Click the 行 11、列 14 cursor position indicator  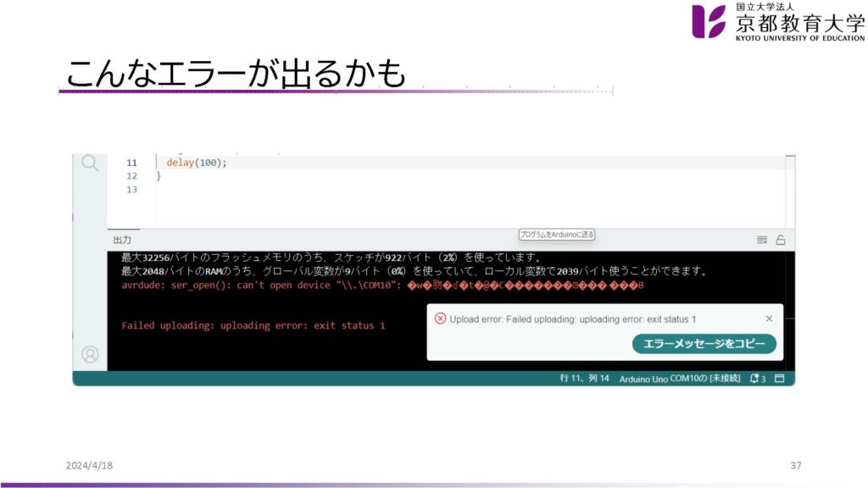click(x=585, y=379)
